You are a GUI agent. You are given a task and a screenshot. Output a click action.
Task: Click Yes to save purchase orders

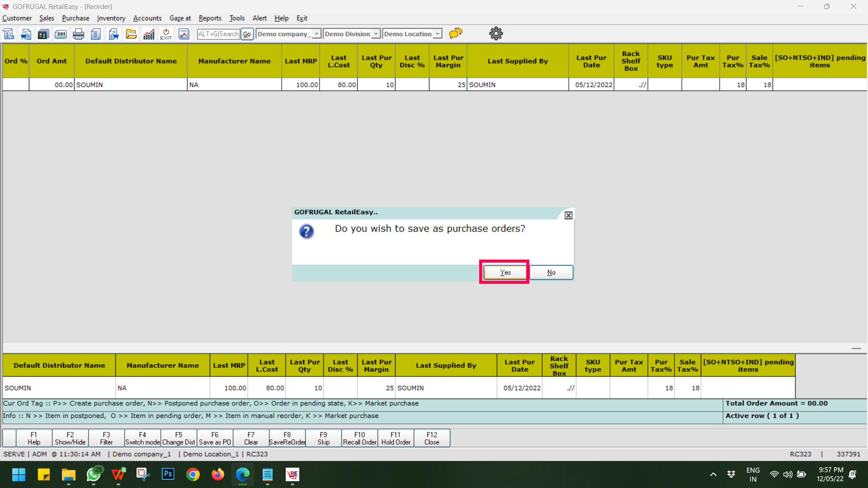[x=505, y=272]
